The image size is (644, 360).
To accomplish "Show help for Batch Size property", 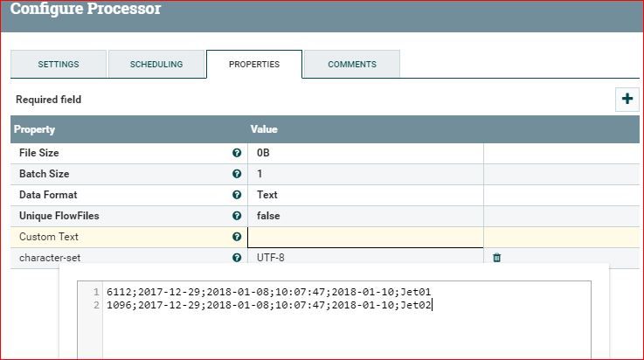I will tap(237, 174).
